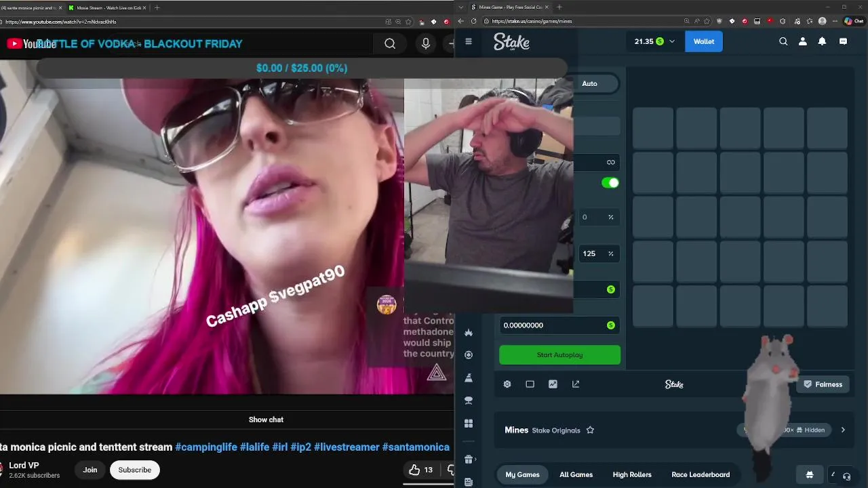Open live stats chart icon
The height and width of the screenshot is (488, 868).
click(x=553, y=384)
